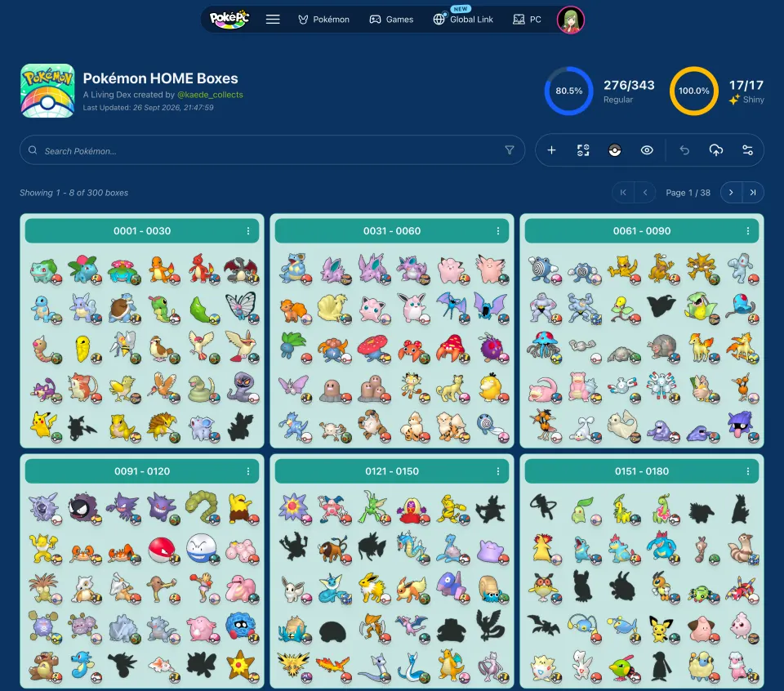Click the 80.5% regular progress ring
Viewport: 784px width, 691px height.
coord(569,91)
